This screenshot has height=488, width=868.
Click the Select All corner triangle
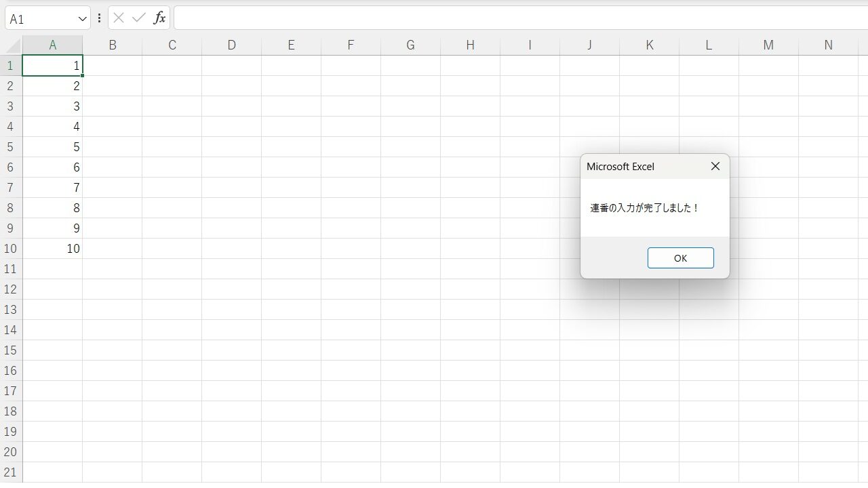[x=12, y=45]
